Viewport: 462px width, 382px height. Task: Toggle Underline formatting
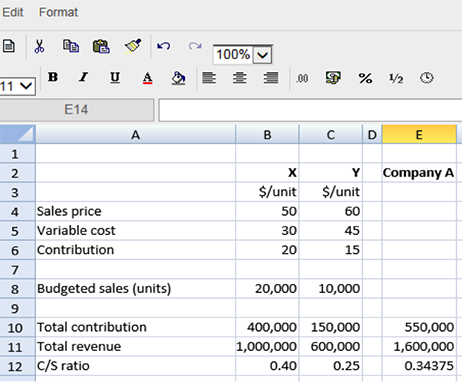[x=115, y=78]
